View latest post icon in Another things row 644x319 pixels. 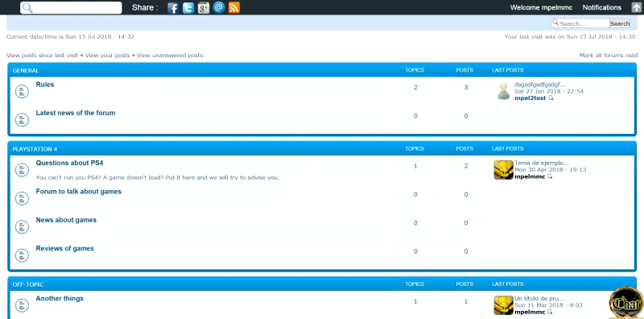coord(550,312)
